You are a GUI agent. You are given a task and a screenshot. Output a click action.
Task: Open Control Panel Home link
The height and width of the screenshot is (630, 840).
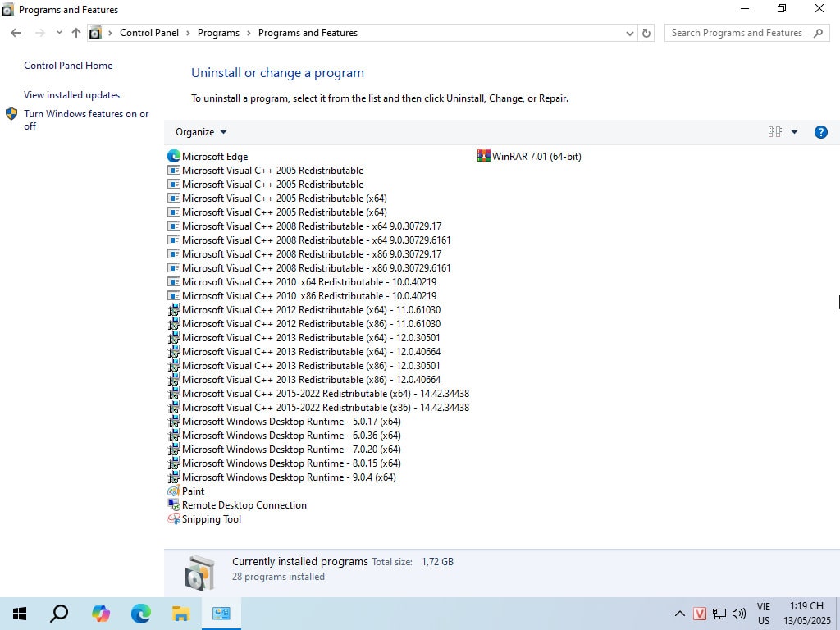pos(68,66)
